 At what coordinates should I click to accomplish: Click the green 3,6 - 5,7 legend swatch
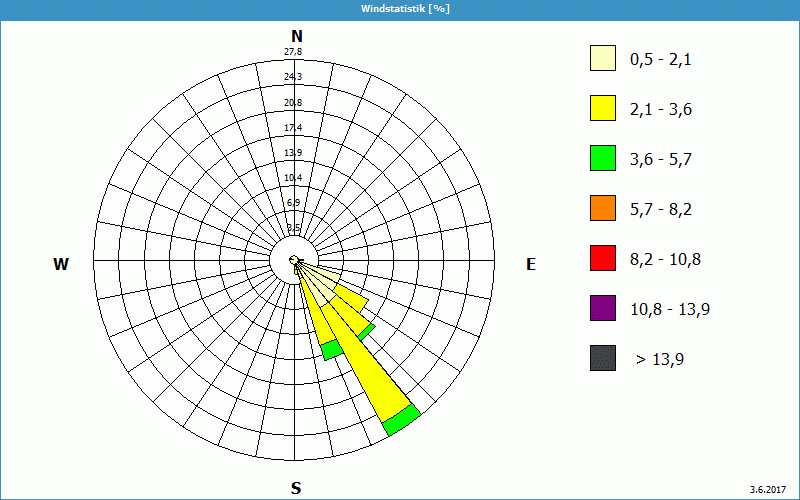[x=602, y=159]
